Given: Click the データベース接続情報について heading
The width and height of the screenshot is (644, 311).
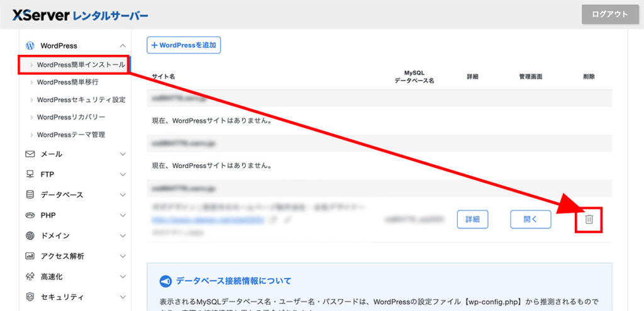Looking at the screenshot, I should pos(234,281).
